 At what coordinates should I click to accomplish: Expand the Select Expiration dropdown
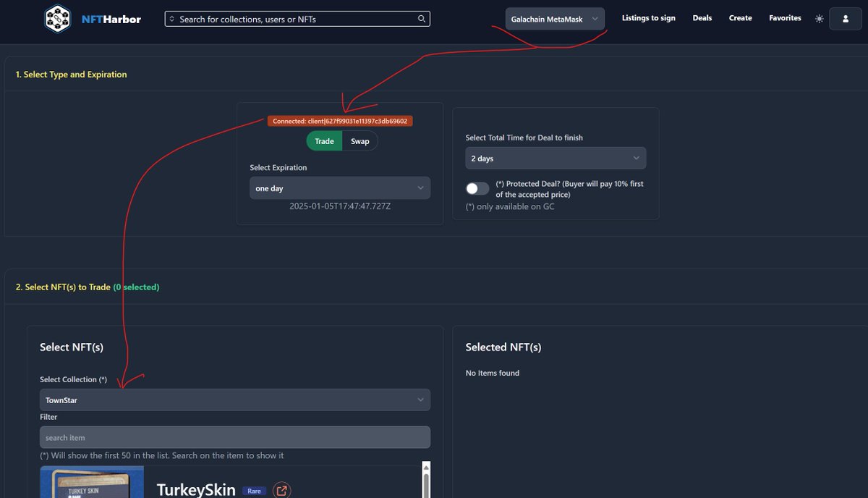point(340,187)
